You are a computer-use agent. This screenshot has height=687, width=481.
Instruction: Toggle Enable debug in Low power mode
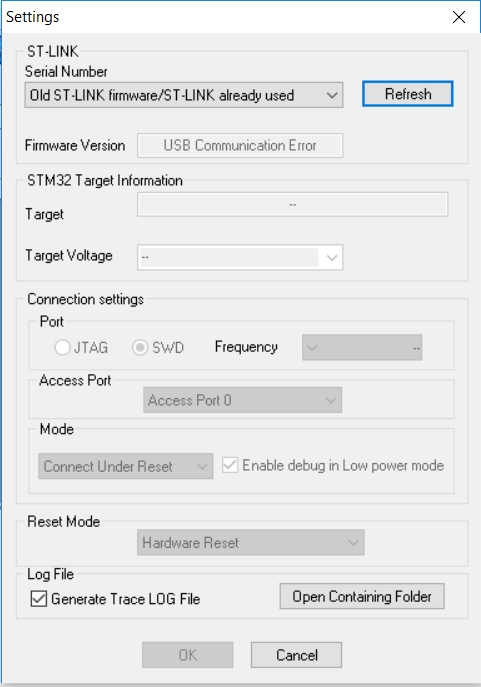[x=230, y=465]
